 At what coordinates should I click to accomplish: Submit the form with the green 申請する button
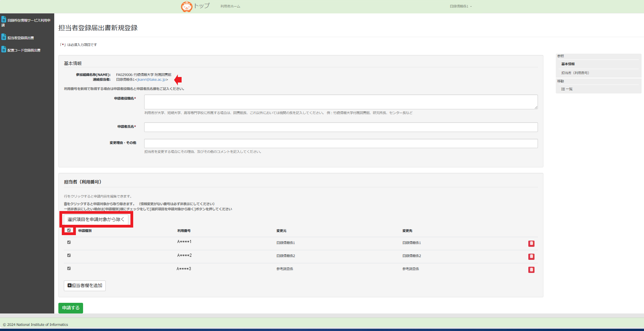coord(71,308)
